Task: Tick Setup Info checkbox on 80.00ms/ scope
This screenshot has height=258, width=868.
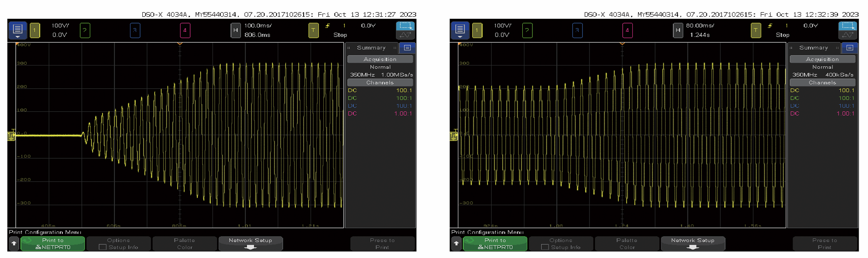Action: 545,247
